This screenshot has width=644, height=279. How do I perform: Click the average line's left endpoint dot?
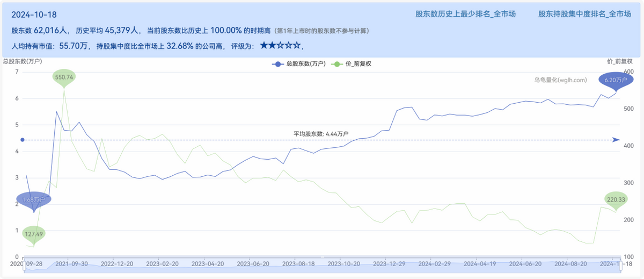click(x=23, y=140)
